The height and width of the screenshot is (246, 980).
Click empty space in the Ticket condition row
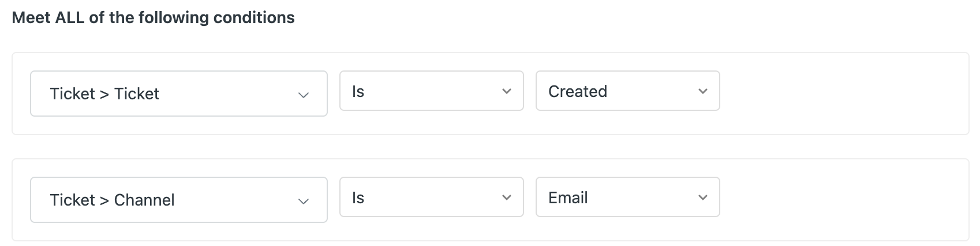pos(843,94)
